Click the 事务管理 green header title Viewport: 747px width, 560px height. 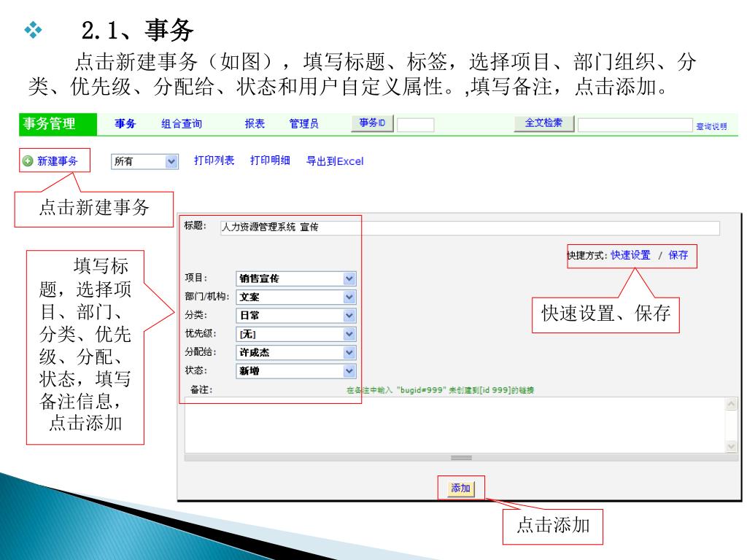(49, 124)
